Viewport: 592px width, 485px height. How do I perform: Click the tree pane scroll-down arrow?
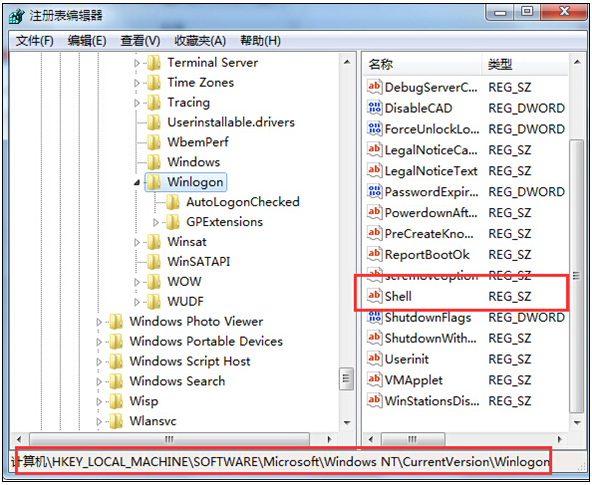(347, 423)
